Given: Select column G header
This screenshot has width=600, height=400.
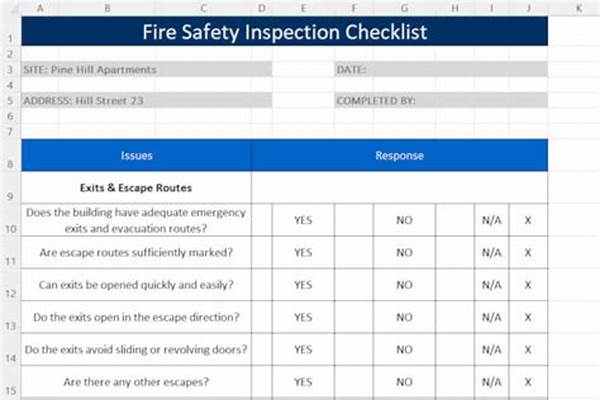Looking at the screenshot, I should pos(404,8).
